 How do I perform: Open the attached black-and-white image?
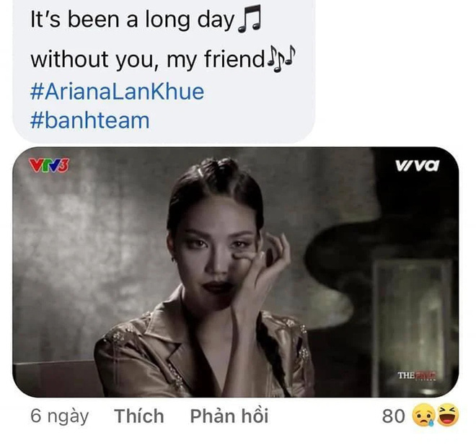(x=236, y=272)
